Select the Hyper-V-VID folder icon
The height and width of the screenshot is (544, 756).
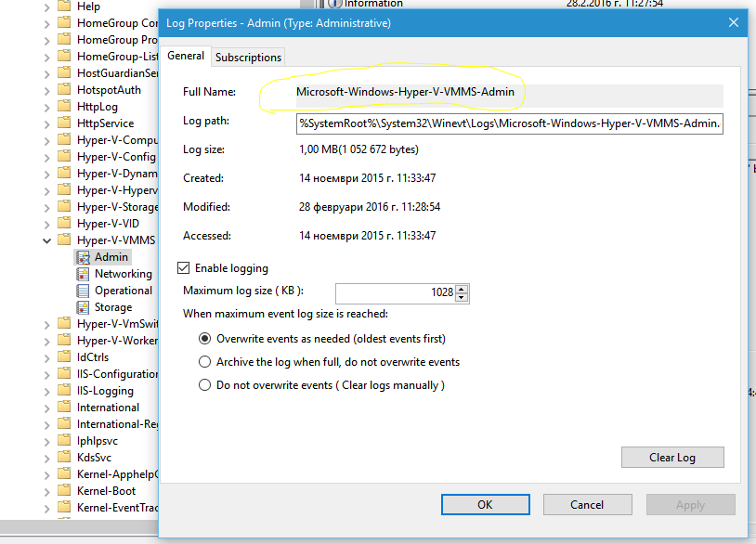point(64,224)
